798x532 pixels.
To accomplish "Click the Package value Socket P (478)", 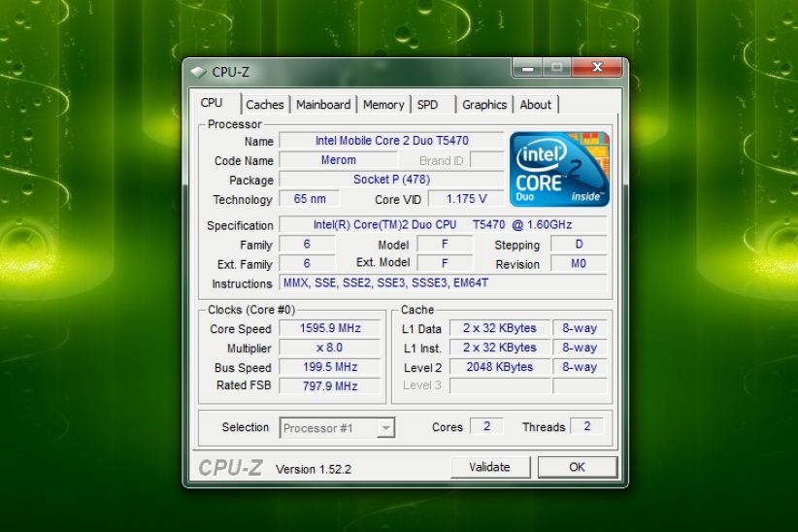I will point(391,180).
